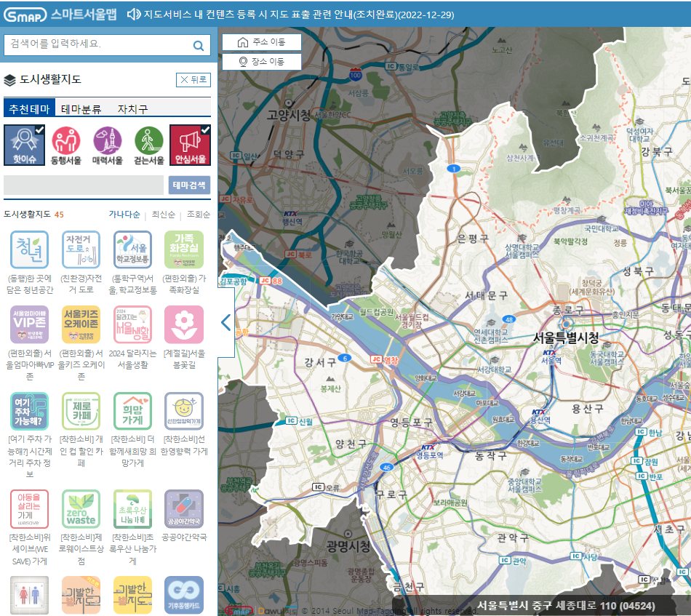This screenshot has height=616, width=691.
Task: Toggle the 핫이슈 recommended theme
Action: click(24, 145)
